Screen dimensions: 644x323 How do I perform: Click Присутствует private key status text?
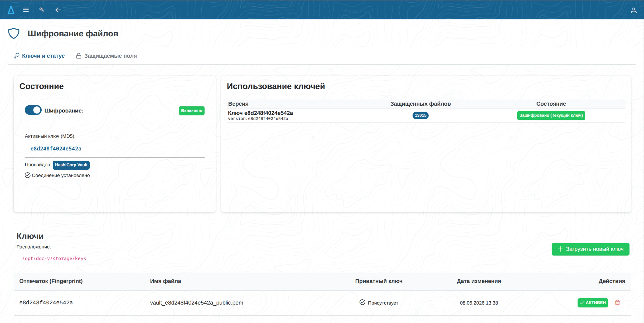click(x=383, y=303)
